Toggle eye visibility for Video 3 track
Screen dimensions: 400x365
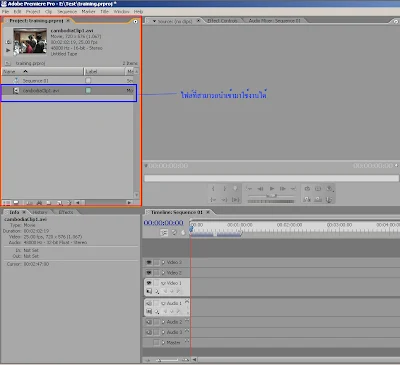pyautogui.click(x=149, y=262)
